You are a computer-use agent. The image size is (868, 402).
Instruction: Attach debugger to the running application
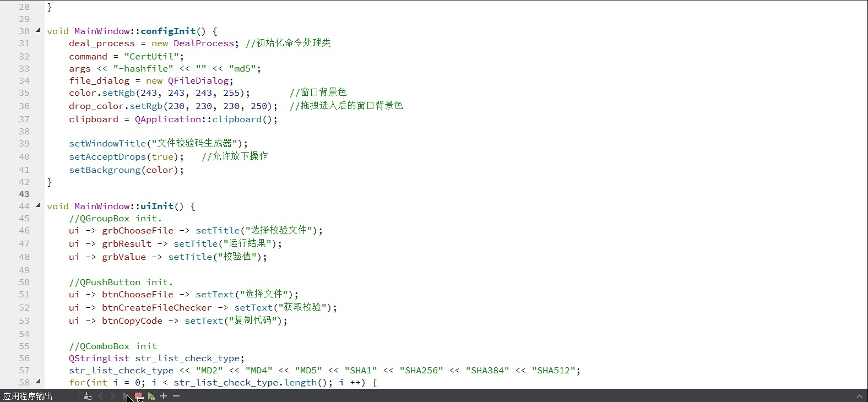pos(151,396)
